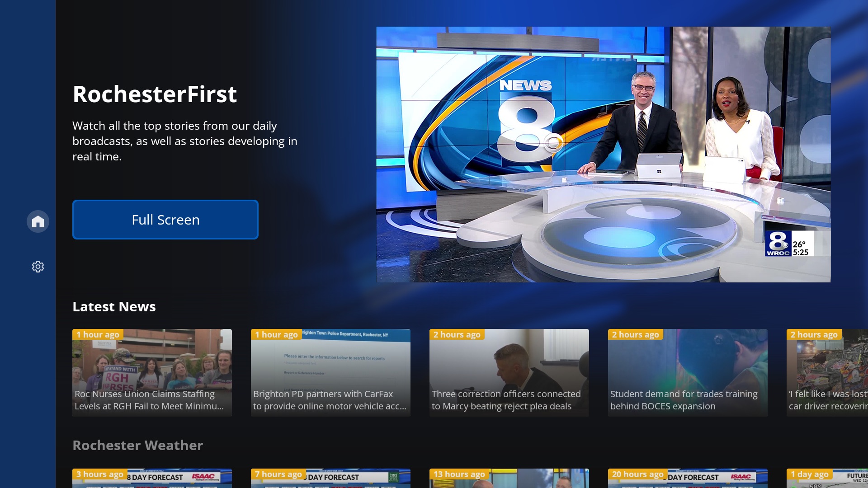Open 1 day ago weather video
The image size is (868, 488).
(827, 478)
